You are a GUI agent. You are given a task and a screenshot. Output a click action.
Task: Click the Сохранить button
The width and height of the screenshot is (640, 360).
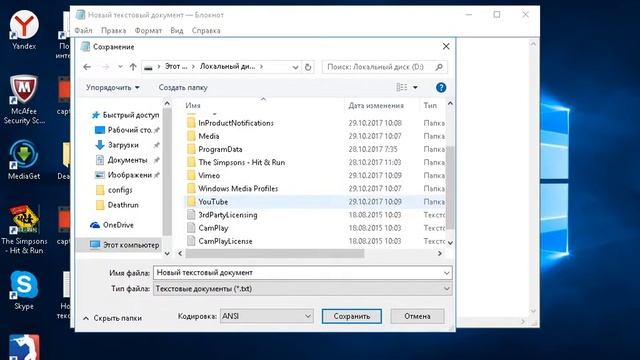pyautogui.click(x=352, y=316)
